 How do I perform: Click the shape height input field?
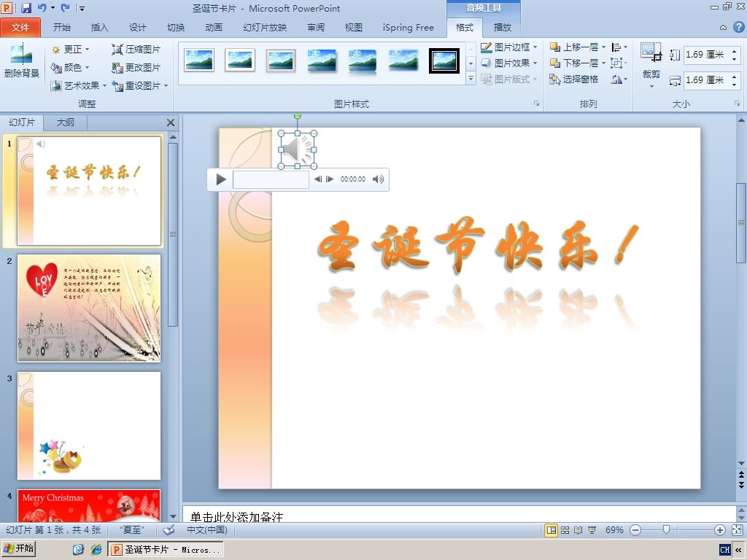tap(706, 54)
